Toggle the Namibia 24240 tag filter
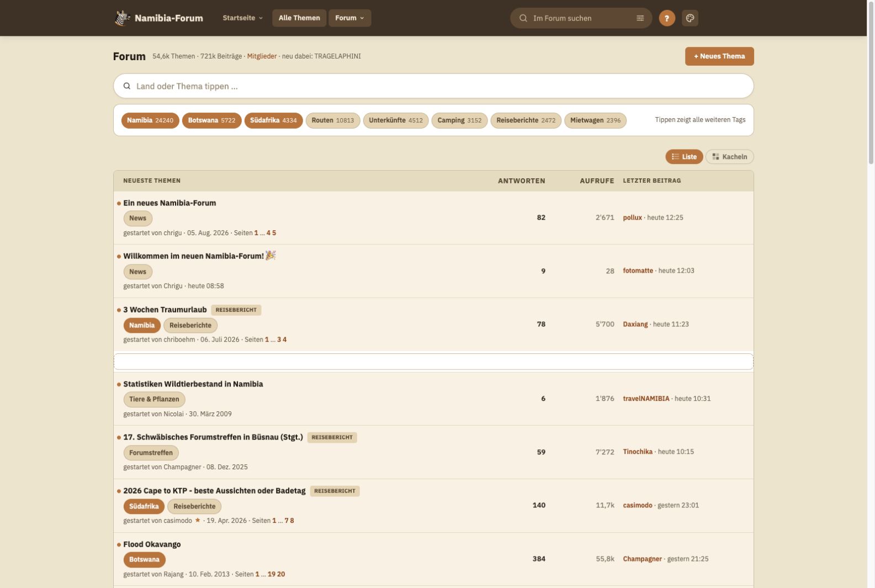 [150, 120]
